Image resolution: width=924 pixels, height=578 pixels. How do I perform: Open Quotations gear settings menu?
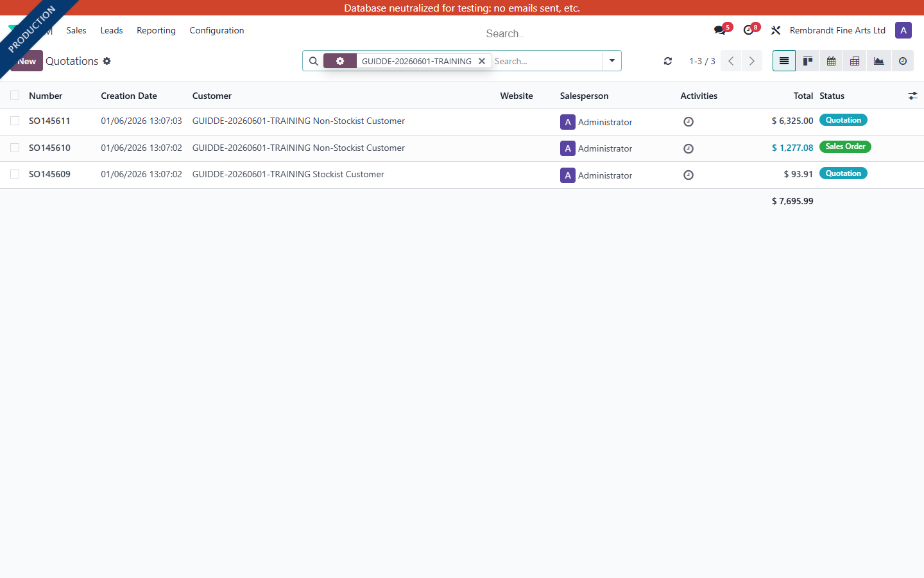[107, 61]
